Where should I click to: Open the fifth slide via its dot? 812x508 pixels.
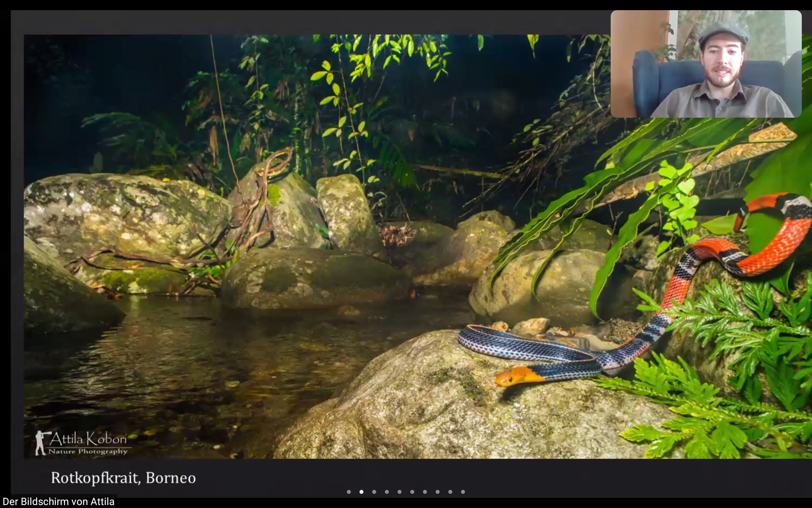tap(400, 492)
